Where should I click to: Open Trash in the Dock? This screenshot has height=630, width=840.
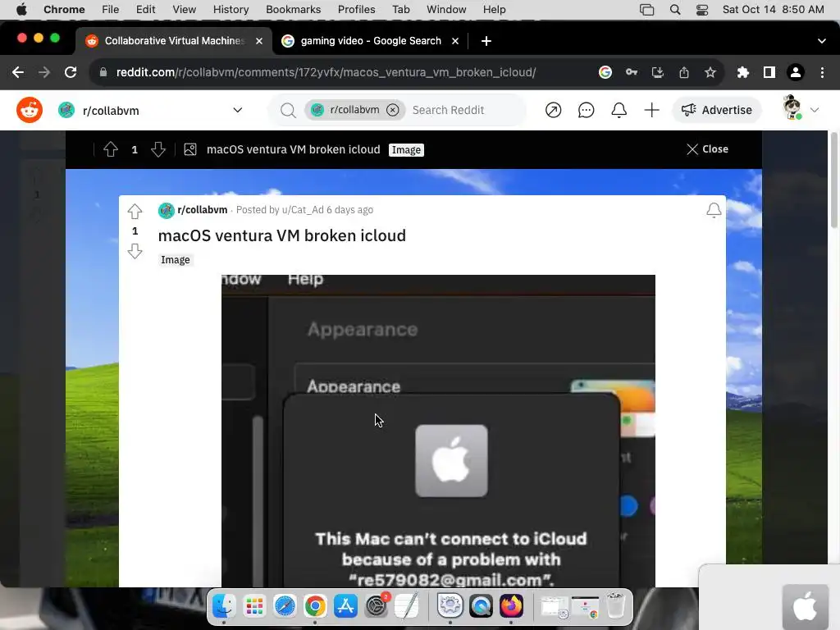[616, 606]
